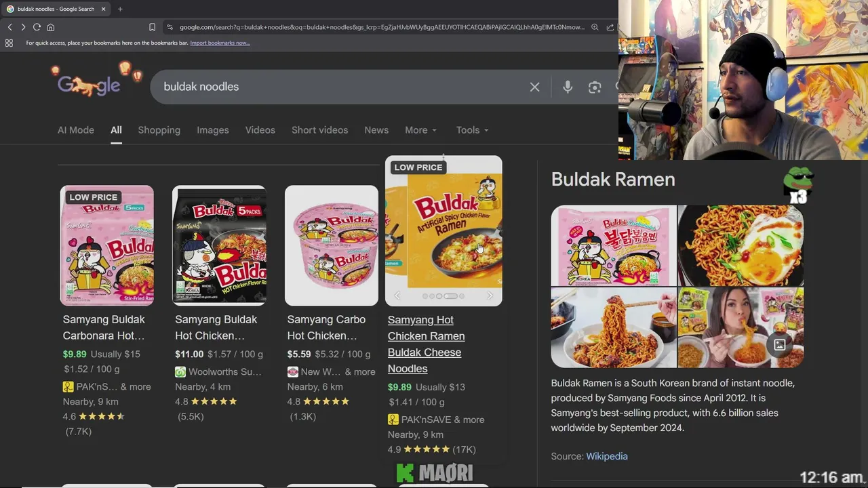Open the apps grid on bookmarks bar

point(9,43)
